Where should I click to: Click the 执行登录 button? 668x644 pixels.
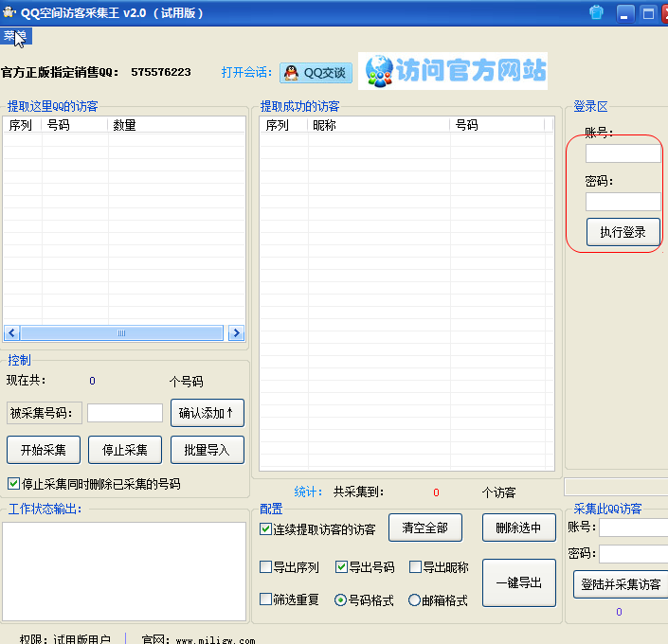tap(623, 232)
